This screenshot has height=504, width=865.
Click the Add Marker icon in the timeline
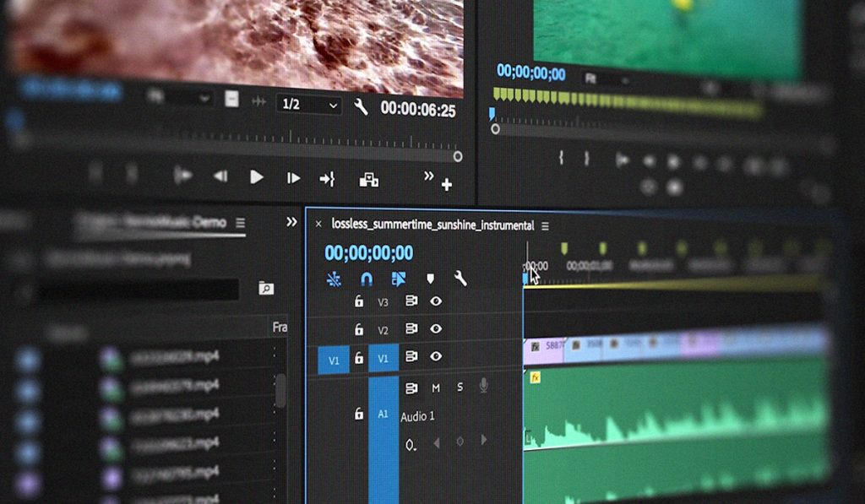tap(430, 279)
